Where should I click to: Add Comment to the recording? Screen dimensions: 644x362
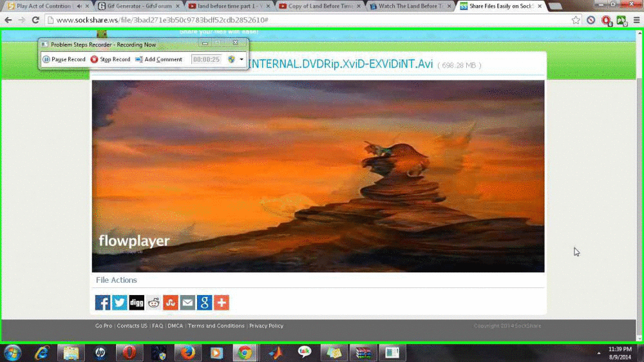pyautogui.click(x=159, y=59)
